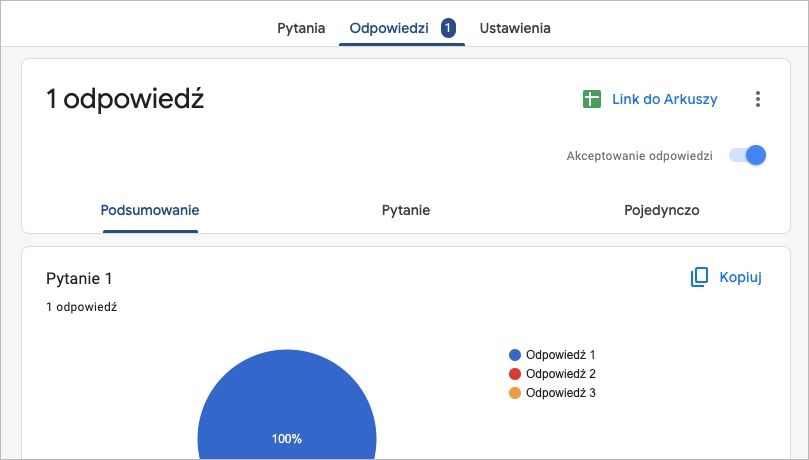The width and height of the screenshot is (809, 460).
Task: Select the Podsumowanie view tab
Action: 150,210
